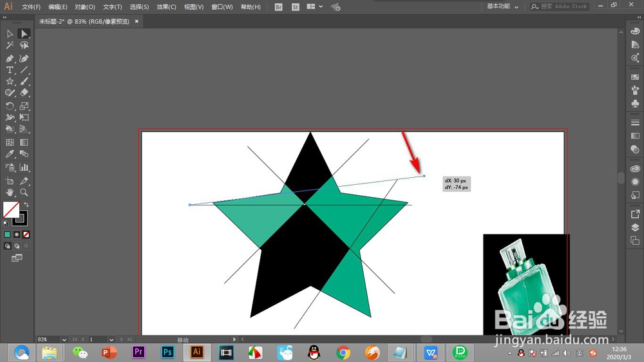This screenshot has height=362, width=644.
Task: Open the Symbols panel icon
Action: (x=635, y=103)
